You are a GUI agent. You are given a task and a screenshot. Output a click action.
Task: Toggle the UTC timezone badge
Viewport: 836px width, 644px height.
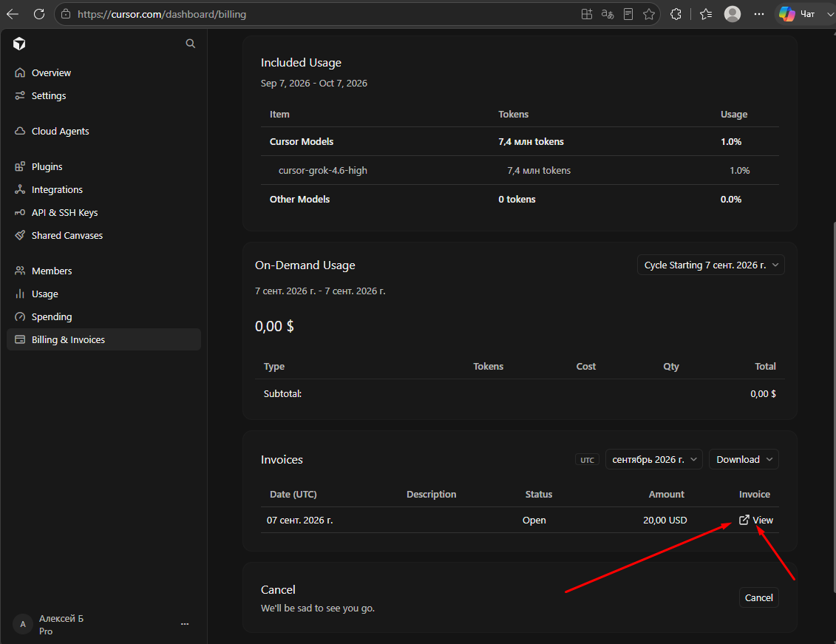point(587,460)
